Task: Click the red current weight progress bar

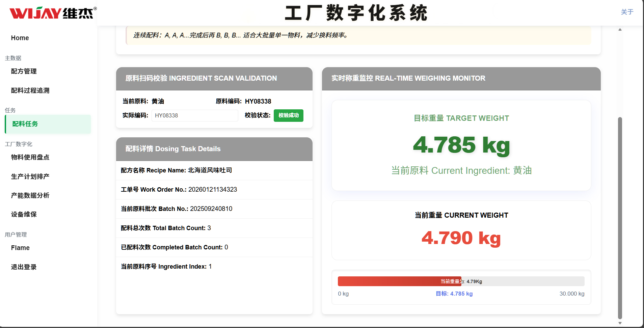Action: click(400, 281)
